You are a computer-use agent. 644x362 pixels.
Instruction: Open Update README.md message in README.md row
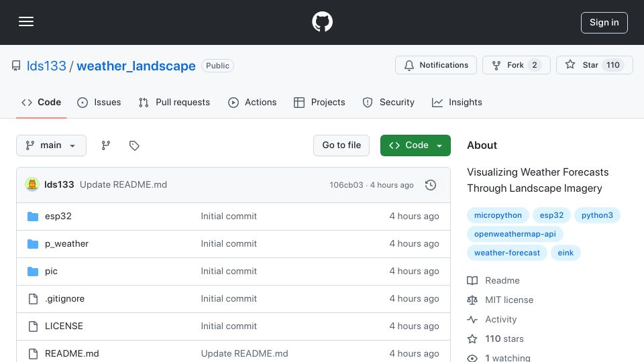[x=244, y=354]
